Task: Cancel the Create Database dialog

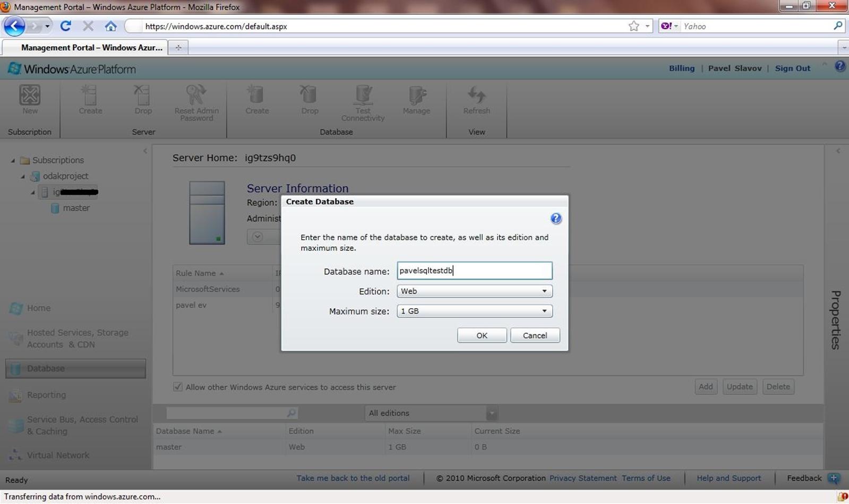Action: [535, 335]
